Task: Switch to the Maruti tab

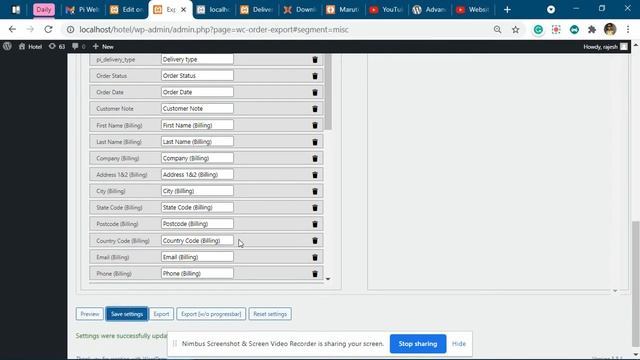Action: [x=343, y=9]
